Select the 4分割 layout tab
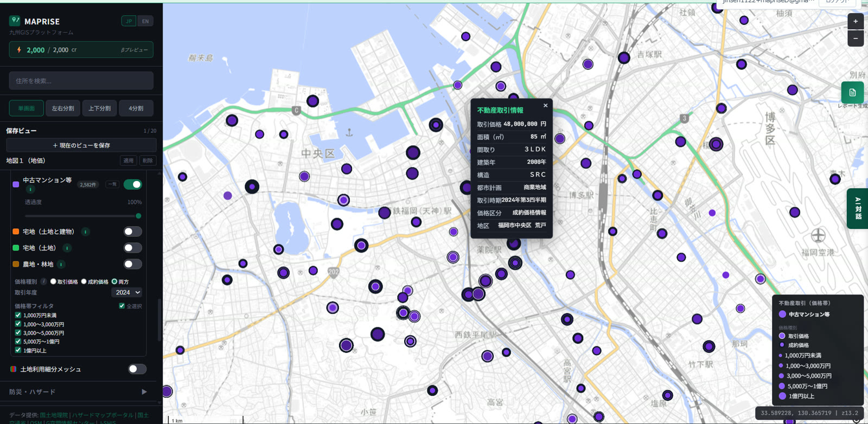Image resolution: width=868 pixels, height=424 pixels. (136, 108)
